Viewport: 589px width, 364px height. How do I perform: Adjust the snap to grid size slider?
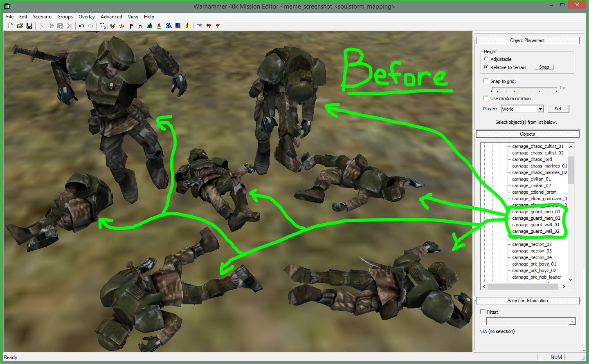click(524, 89)
